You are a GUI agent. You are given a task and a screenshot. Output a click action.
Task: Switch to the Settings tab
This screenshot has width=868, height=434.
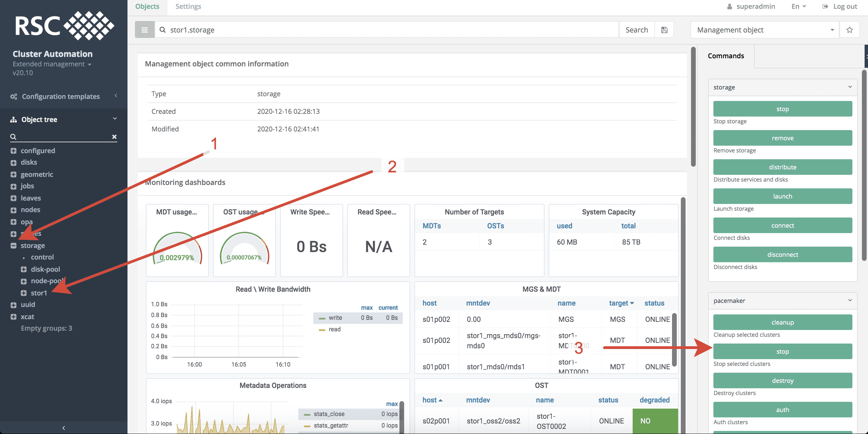coord(188,6)
